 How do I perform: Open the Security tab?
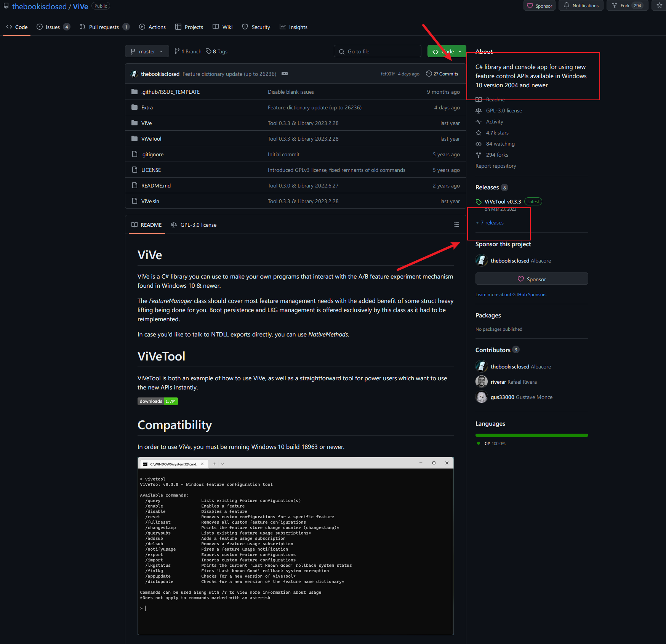click(256, 27)
